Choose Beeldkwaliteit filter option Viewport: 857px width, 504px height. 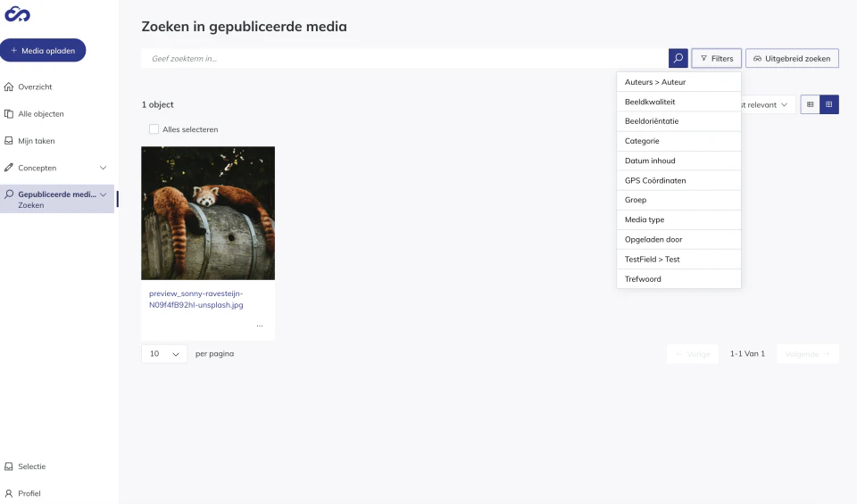point(678,102)
